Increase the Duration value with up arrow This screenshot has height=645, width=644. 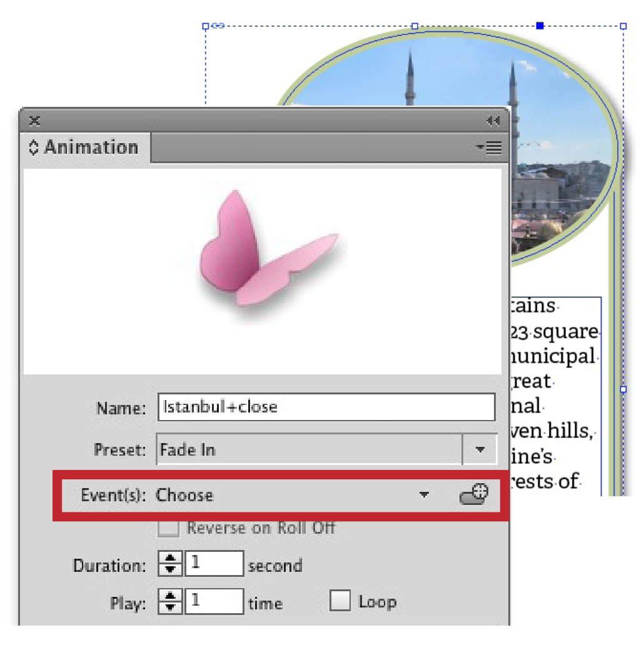170,559
